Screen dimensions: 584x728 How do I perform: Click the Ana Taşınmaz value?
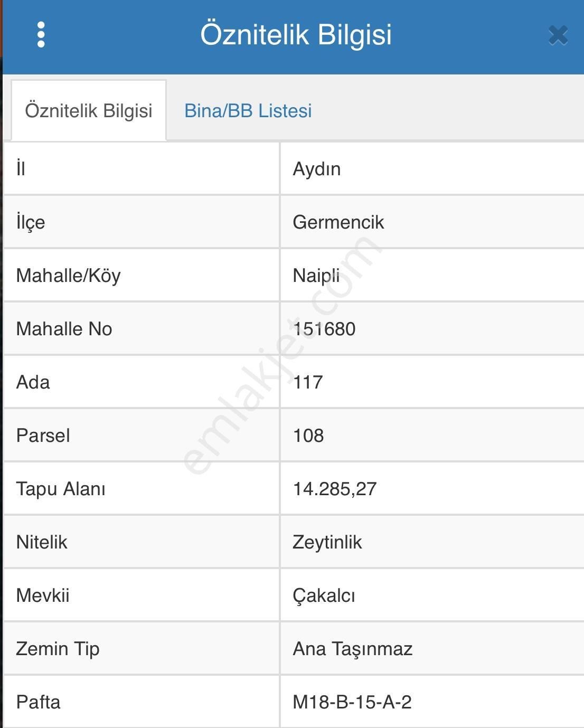[x=351, y=648]
